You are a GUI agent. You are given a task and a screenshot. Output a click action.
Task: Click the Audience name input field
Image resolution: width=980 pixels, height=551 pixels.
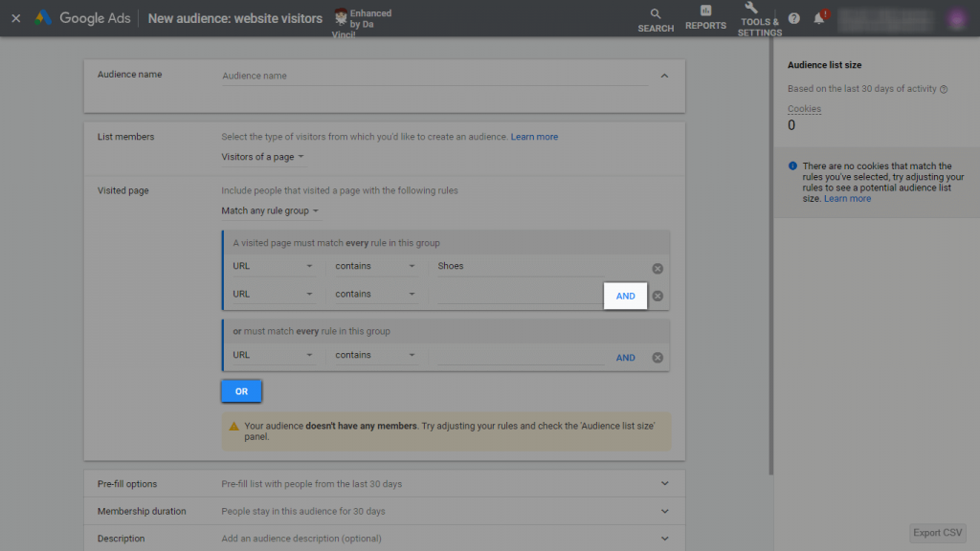point(434,76)
